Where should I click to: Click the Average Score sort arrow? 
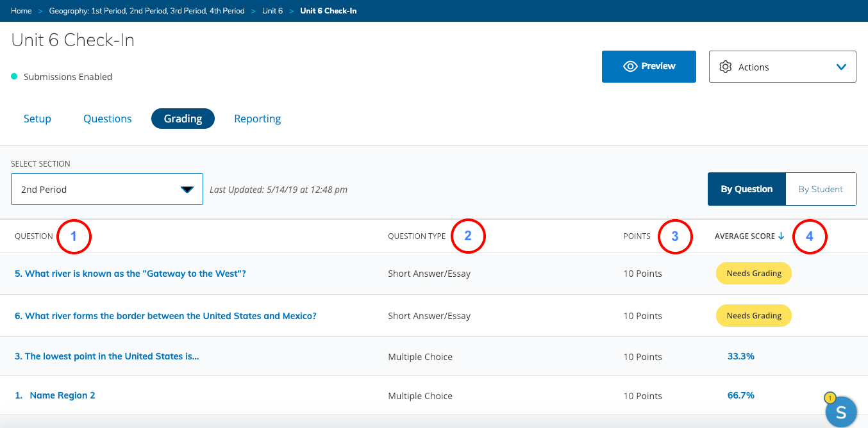tap(781, 236)
